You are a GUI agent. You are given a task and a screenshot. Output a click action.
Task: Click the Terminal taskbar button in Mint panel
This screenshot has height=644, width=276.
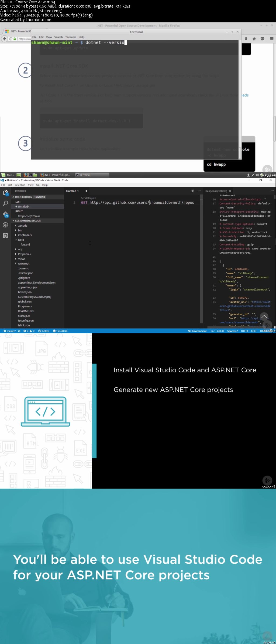pyautogui.click(x=91, y=175)
